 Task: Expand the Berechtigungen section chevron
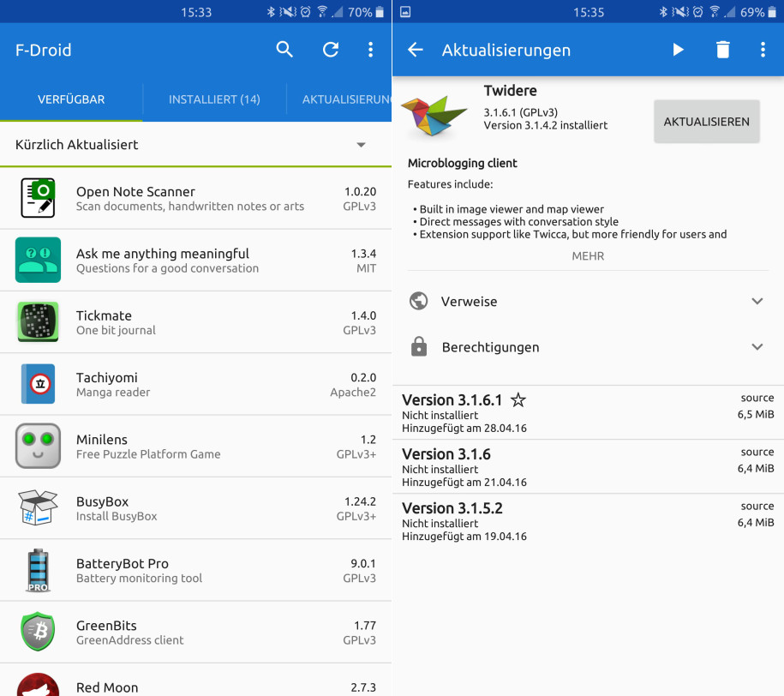pos(757,347)
